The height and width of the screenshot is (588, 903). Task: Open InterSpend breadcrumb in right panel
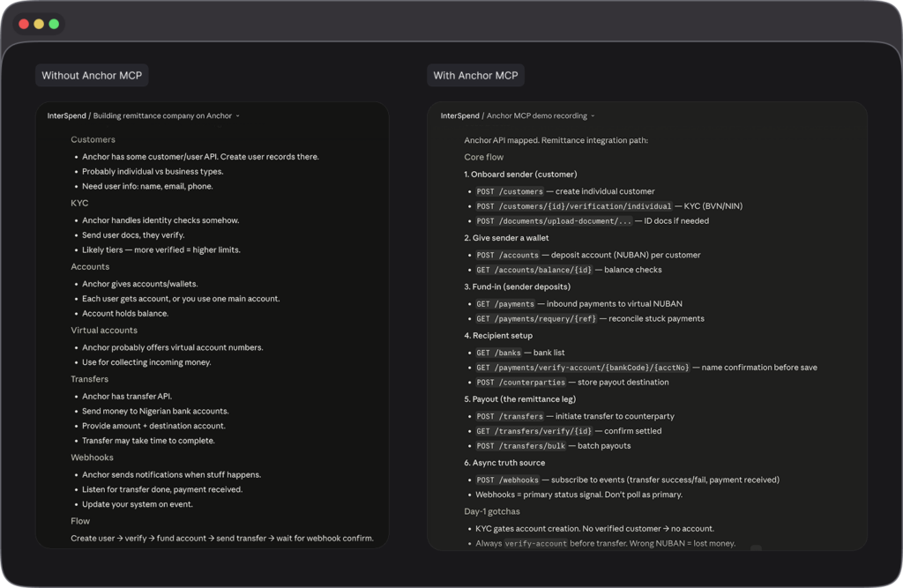pos(459,115)
